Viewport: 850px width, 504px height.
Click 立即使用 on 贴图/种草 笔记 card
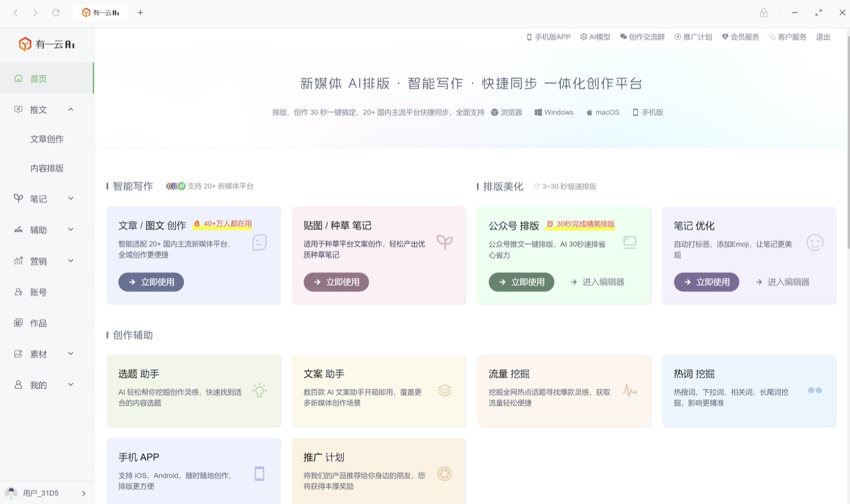point(336,282)
